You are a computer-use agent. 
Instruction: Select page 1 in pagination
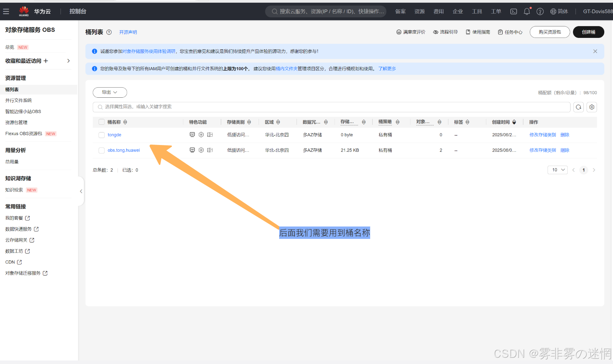click(584, 170)
